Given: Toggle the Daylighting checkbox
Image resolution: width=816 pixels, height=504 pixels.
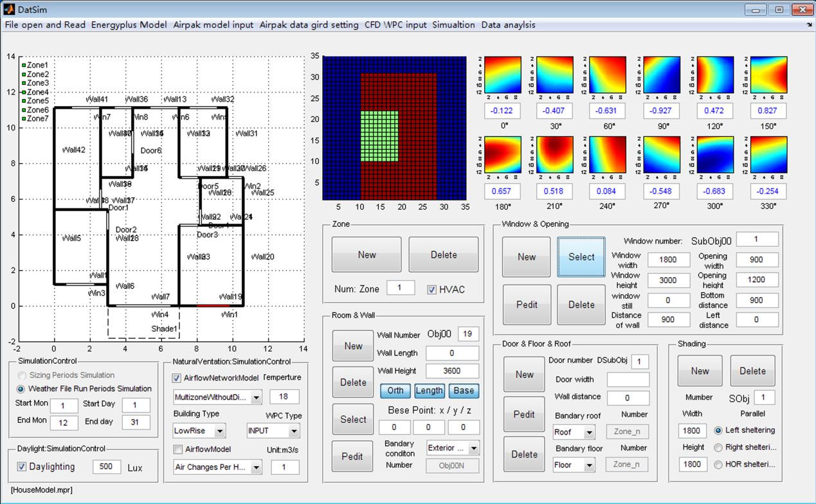Looking at the screenshot, I should click(x=22, y=467).
